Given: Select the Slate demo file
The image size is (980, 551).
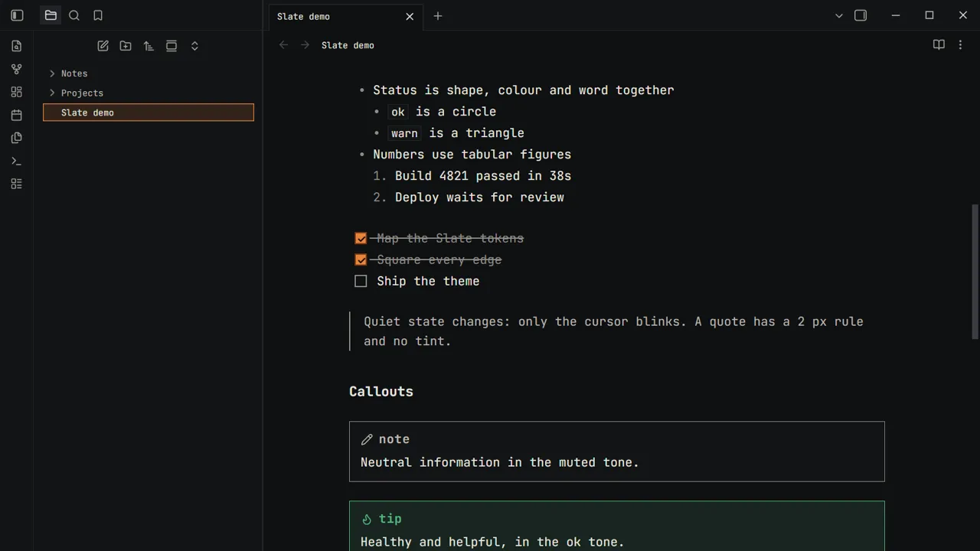Looking at the screenshot, I should tap(149, 112).
